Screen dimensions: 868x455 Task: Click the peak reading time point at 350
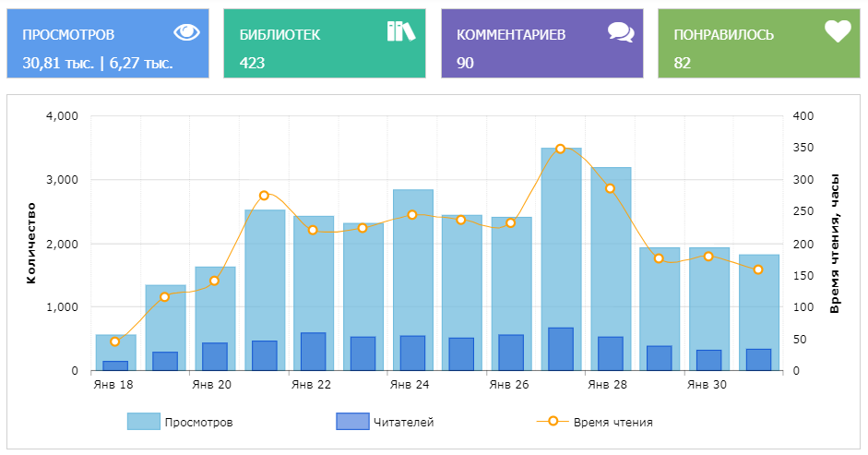coord(560,149)
